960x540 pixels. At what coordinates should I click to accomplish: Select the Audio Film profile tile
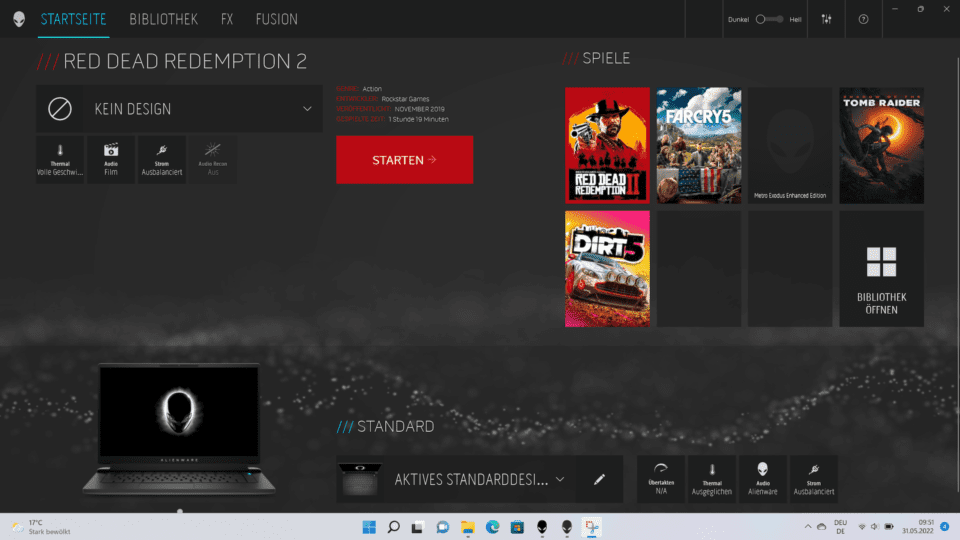[111, 160]
